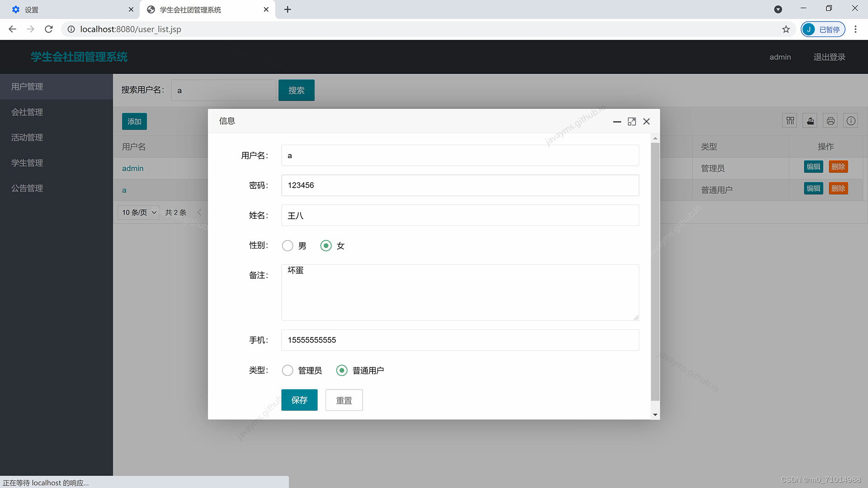Click the 学生会社团管理系统 logo title
The width and height of the screenshot is (868, 488).
click(x=79, y=57)
